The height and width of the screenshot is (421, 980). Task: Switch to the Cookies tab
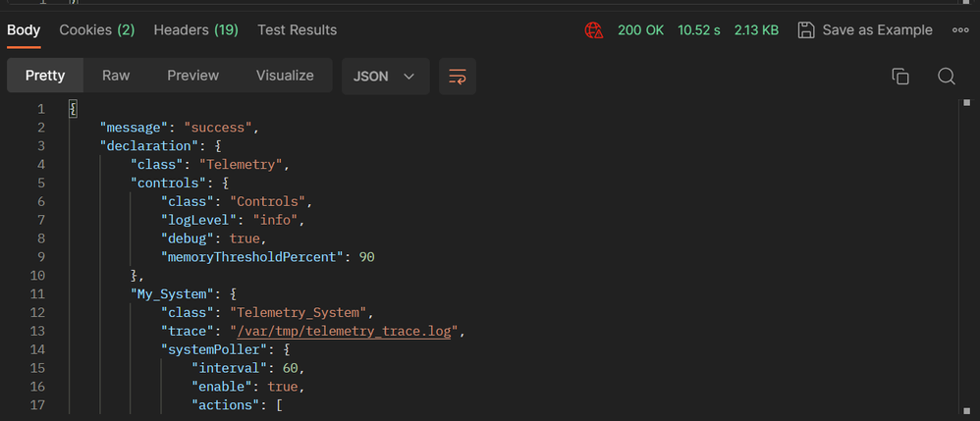click(x=96, y=30)
